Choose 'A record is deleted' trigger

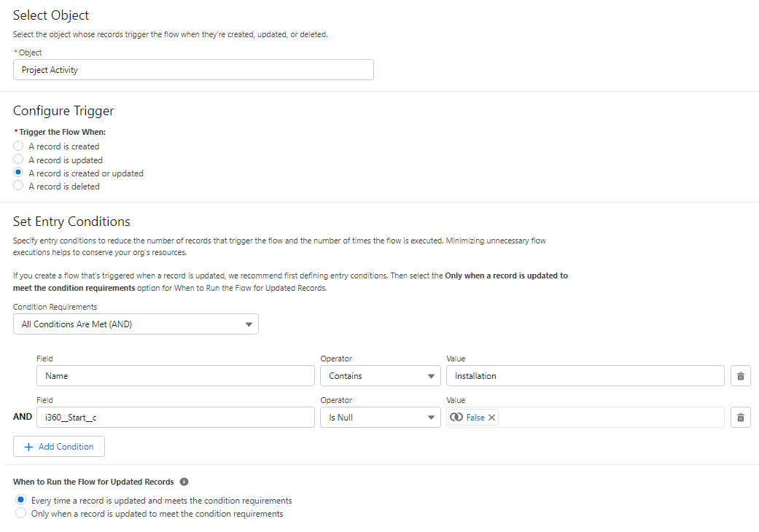click(19, 187)
